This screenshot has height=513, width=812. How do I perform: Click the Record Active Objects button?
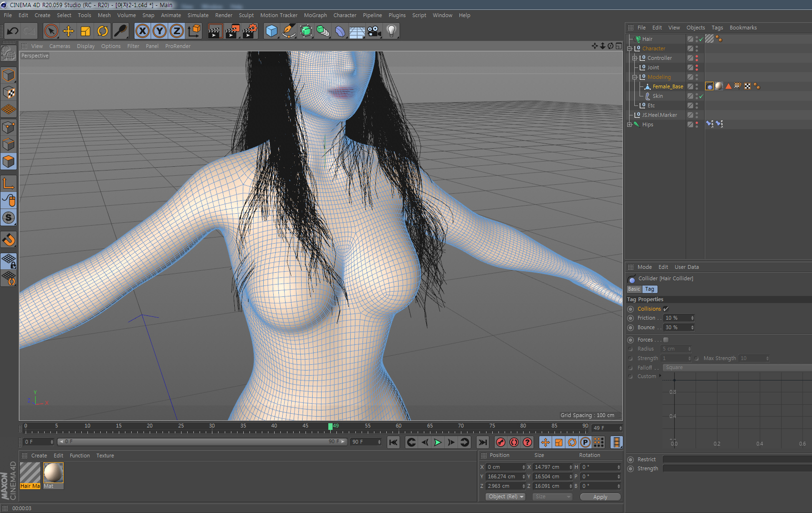point(501,442)
